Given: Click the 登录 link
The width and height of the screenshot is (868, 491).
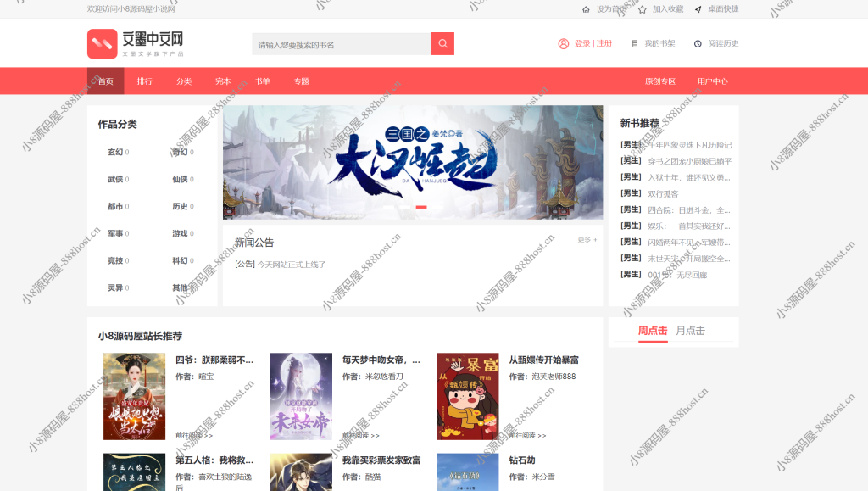Looking at the screenshot, I should [582, 44].
